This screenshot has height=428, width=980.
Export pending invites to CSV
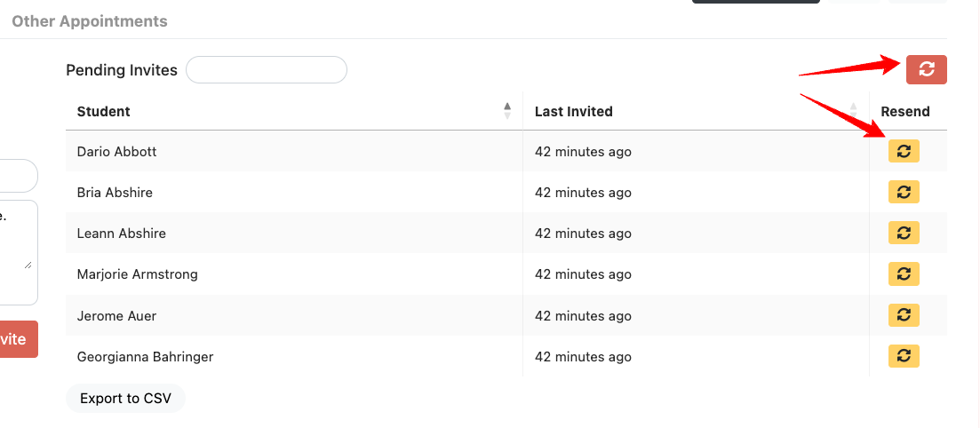(125, 399)
